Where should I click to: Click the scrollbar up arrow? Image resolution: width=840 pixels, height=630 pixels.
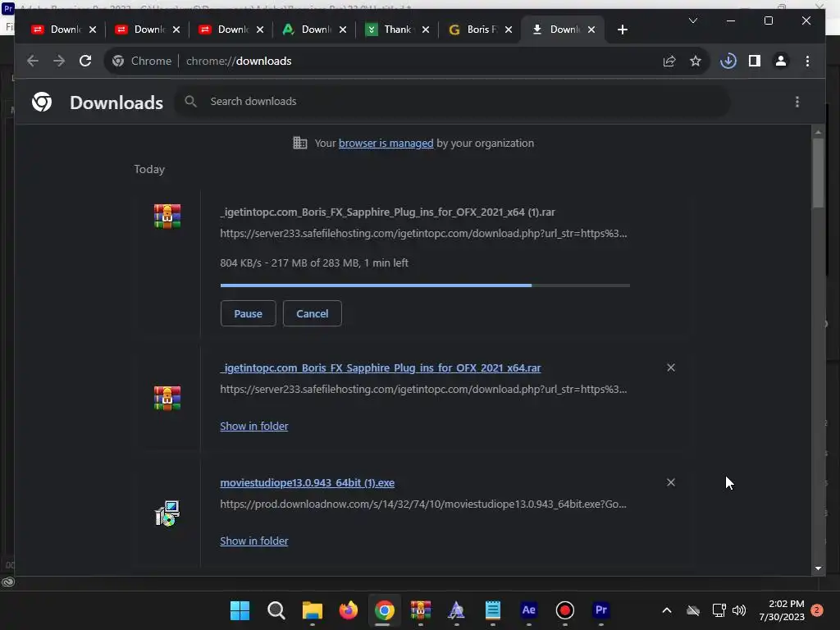point(818,132)
